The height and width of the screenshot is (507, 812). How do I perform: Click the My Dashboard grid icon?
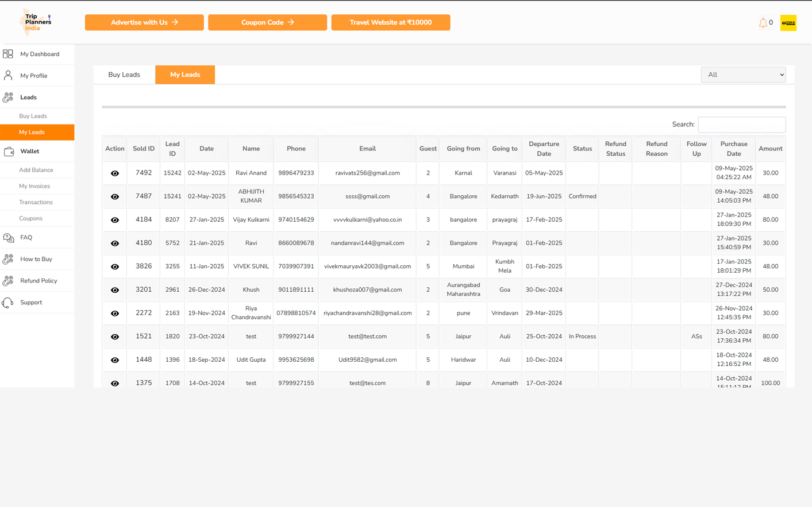(8, 54)
